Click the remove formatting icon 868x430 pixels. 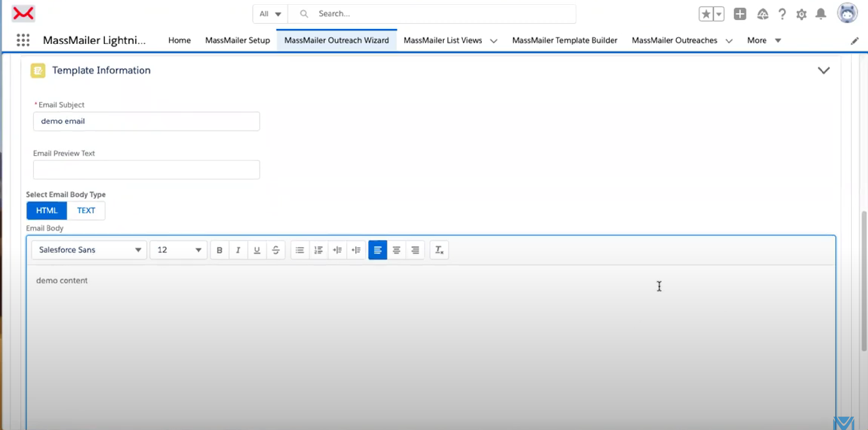tap(439, 250)
